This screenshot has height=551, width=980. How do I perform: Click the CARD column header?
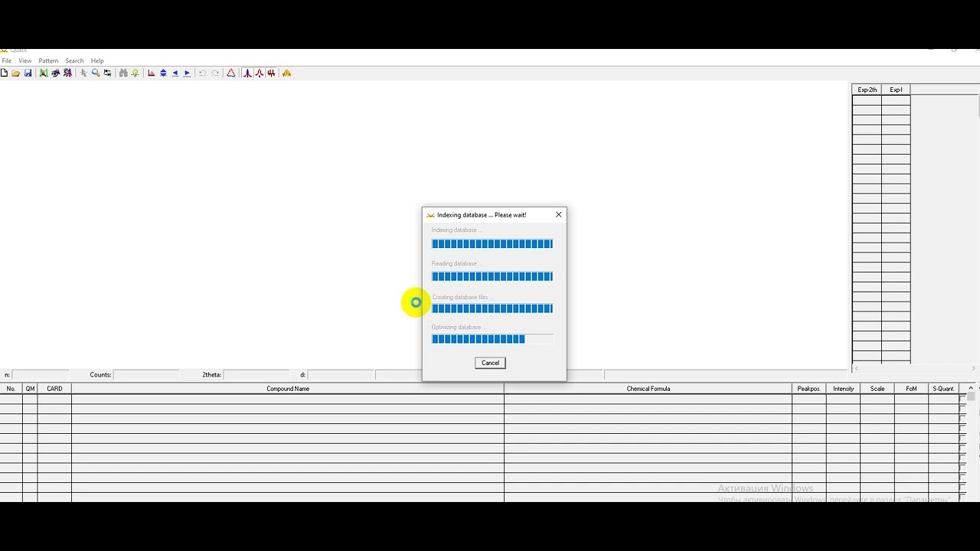(x=54, y=389)
